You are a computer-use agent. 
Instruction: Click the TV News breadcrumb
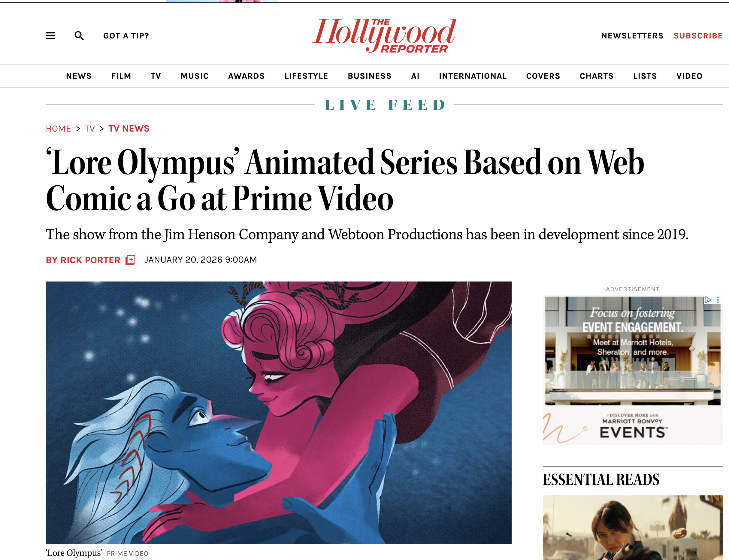[x=129, y=129]
